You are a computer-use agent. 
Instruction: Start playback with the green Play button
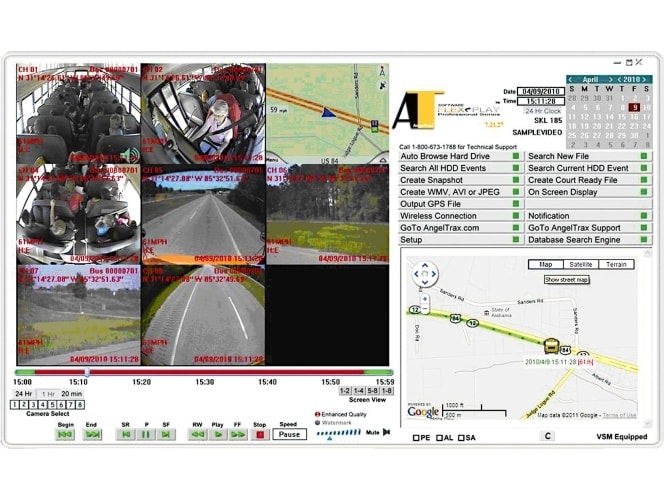coord(218,434)
